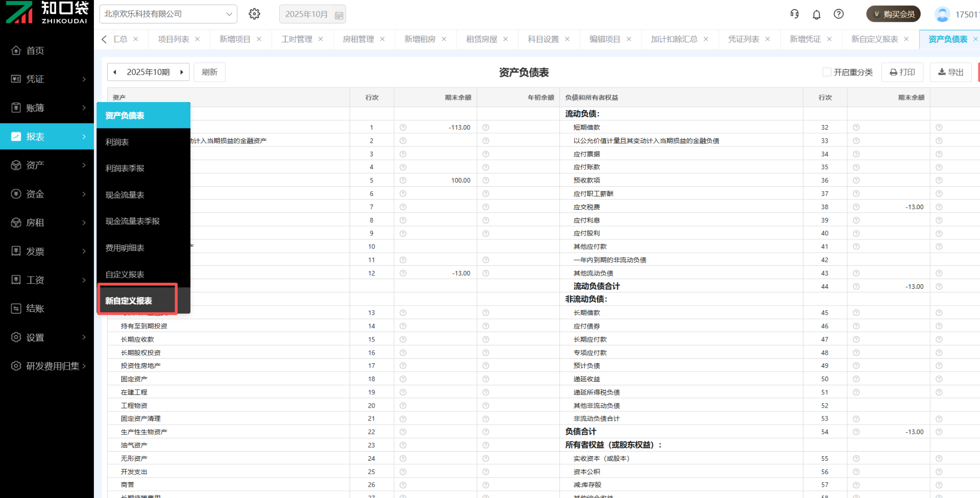Screen dimensions: 980x498
Task: Open the notification bell
Action: [x=816, y=14]
